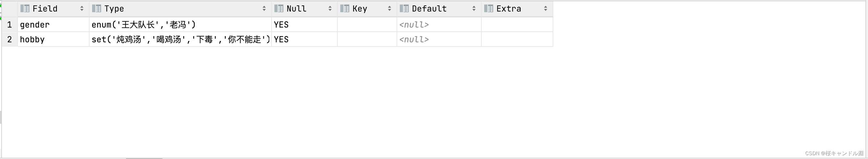Click the horizontal scrollbar at bottom

(144, 158)
